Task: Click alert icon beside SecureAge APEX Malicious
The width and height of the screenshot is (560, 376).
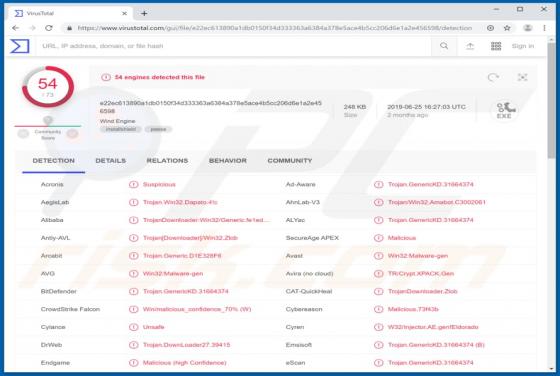Action: point(378,238)
